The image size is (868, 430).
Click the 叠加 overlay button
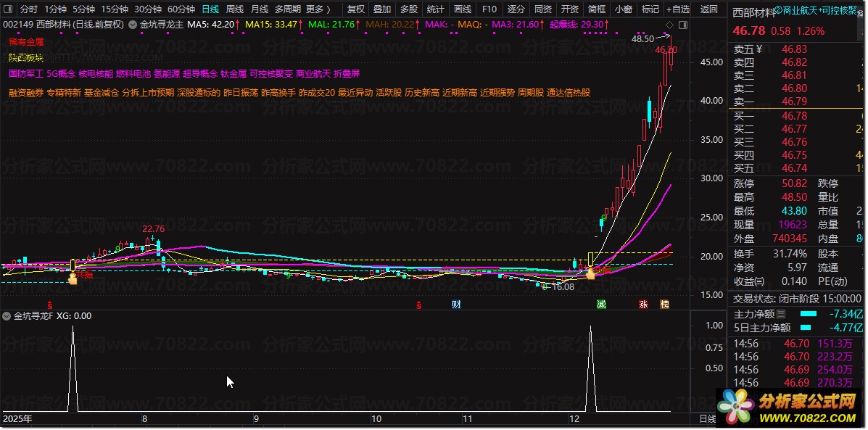point(382,9)
